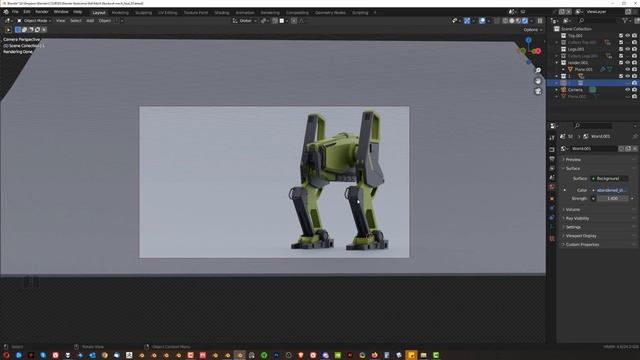Adjust the Strength 1.000 slider

612,198
